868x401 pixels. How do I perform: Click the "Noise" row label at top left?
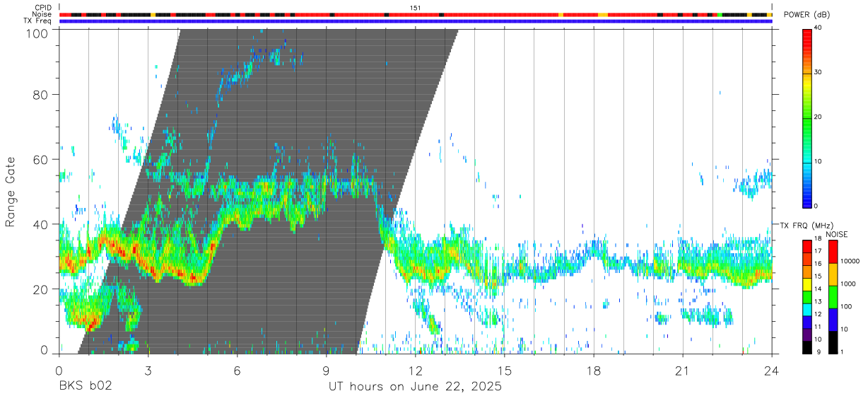tap(42, 14)
